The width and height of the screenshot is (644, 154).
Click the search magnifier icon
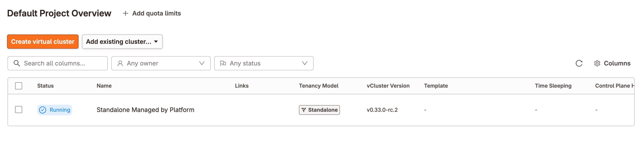tap(17, 64)
